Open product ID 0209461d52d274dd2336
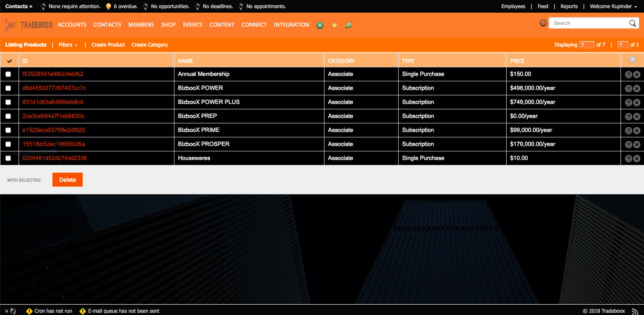Screen dimensions: 644x315 (x=55, y=158)
